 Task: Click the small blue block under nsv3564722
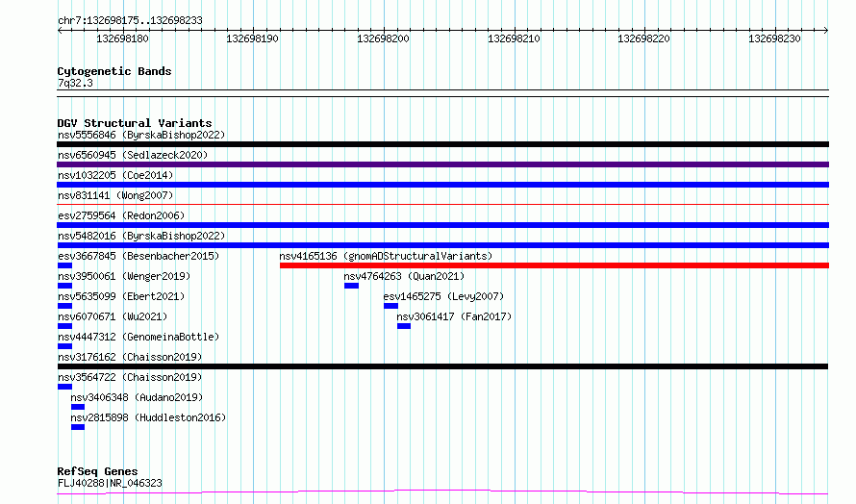coord(64,387)
